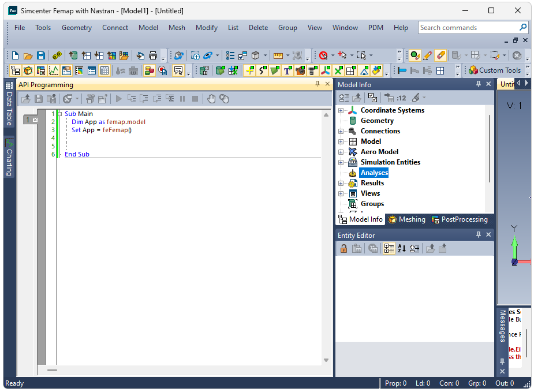Close the API Programming pane

point(327,84)
